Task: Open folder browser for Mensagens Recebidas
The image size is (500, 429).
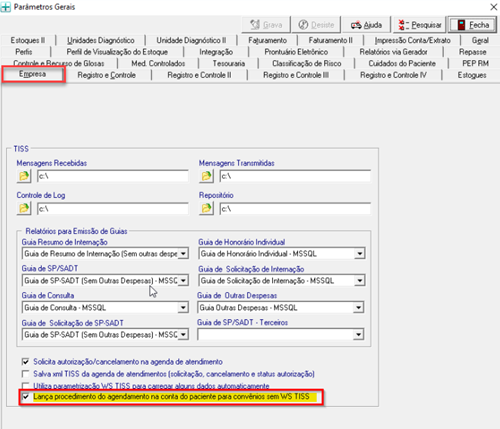Action: tap(24, 176)
